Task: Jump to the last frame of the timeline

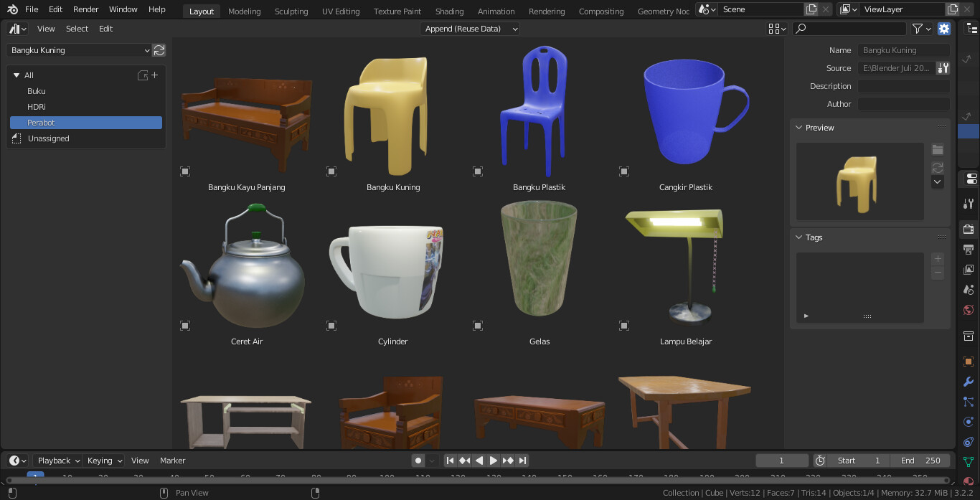Action: [522, 461]
